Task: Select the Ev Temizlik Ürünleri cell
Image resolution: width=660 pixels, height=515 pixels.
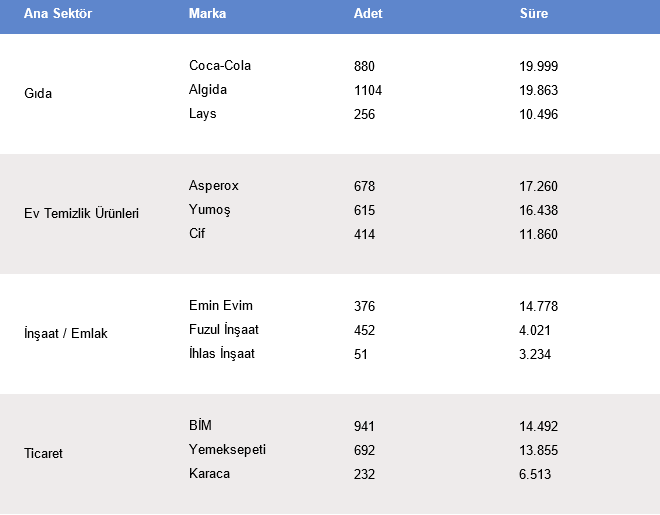Action: [81, 214]
